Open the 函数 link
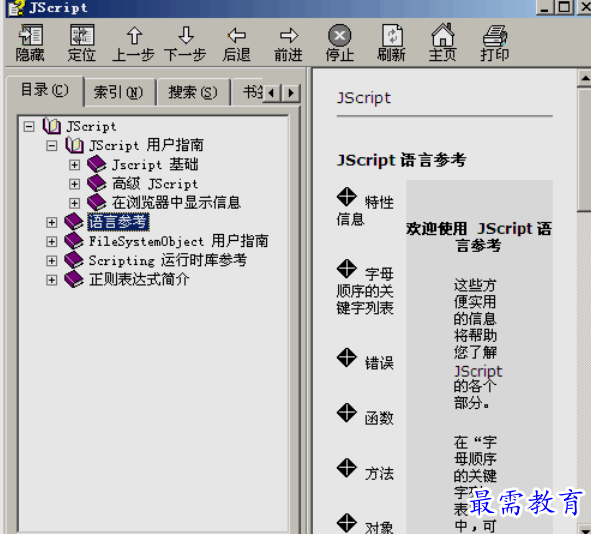This screenshot has width=591, height=534. coord(379,418)
